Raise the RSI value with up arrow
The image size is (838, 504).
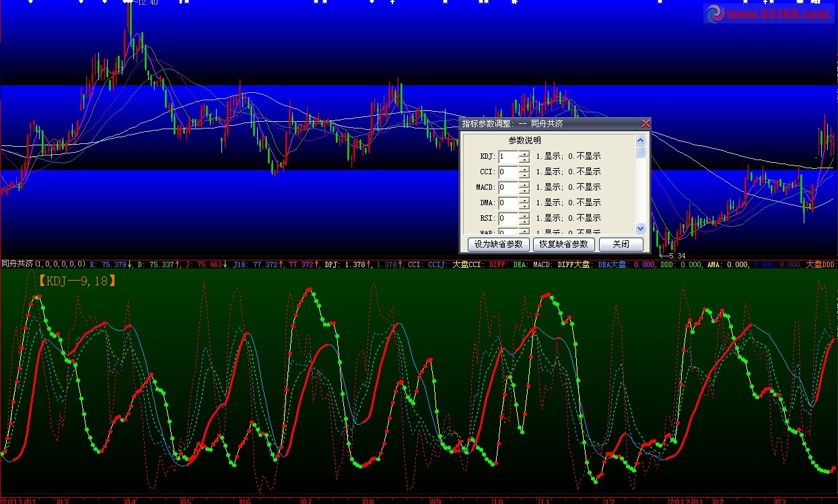click(x=524, y=215)
